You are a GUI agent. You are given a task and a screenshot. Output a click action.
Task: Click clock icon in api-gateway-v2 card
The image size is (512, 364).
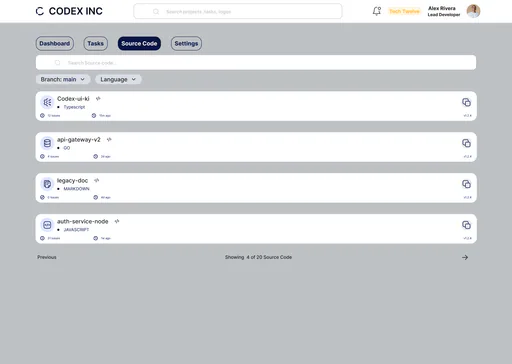(x=96, y=156)
